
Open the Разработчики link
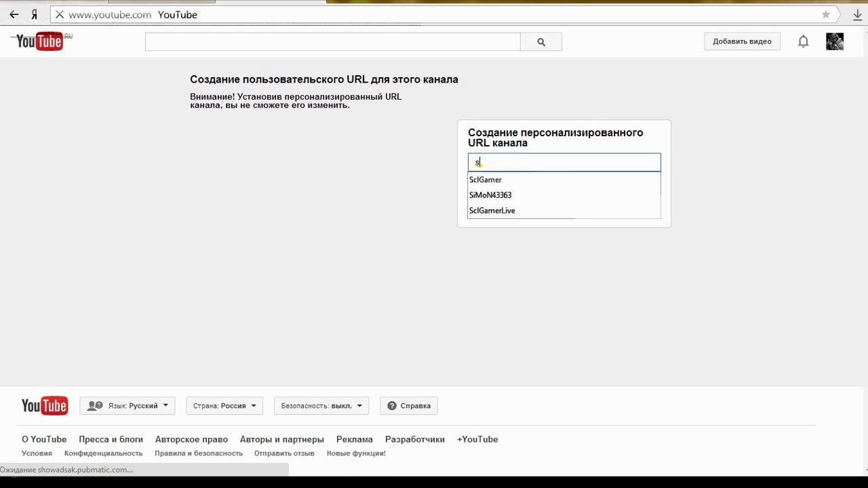point(415,439)
